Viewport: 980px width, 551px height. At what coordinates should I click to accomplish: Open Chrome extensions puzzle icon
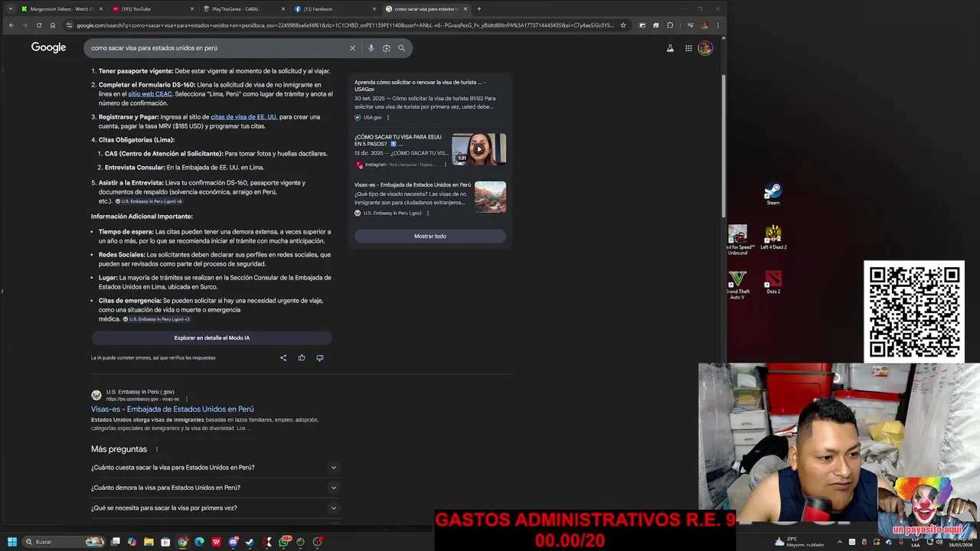click(x=670, y=25)
